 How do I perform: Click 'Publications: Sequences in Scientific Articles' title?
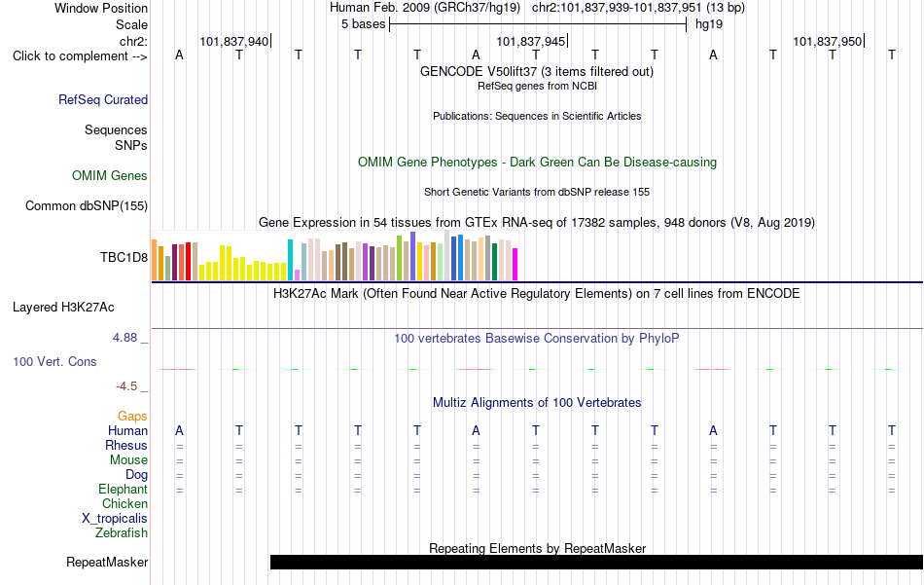[x=537, y=116]
